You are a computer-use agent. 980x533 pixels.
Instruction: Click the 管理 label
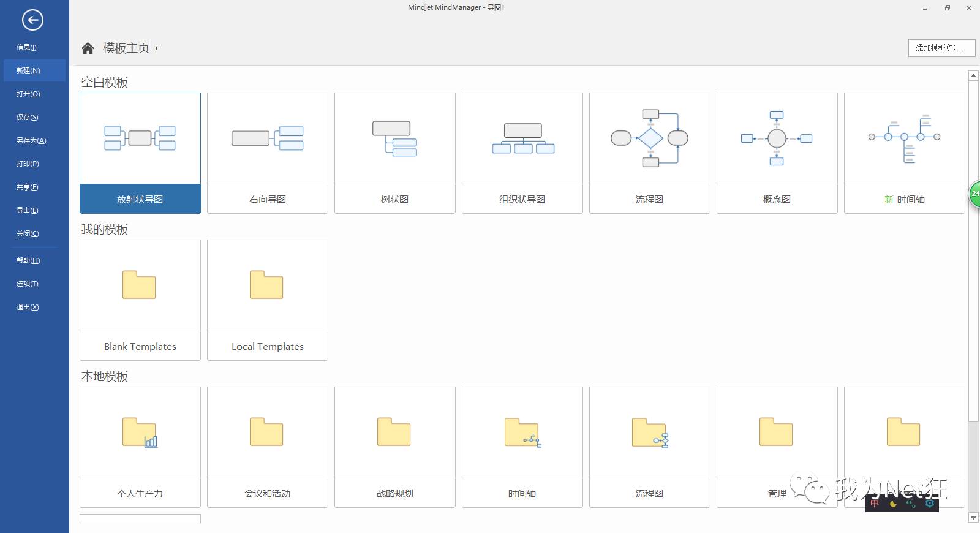pyautogui.click(x=777, y=493)
